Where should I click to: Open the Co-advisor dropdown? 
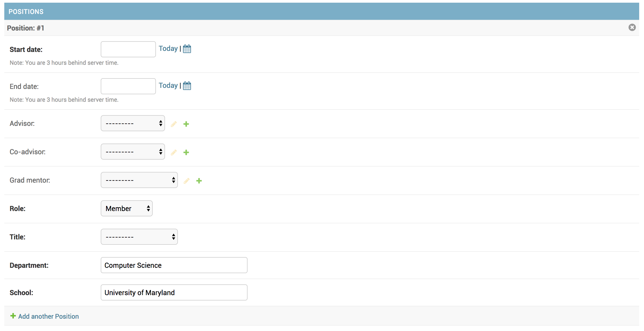pos(133,152)
